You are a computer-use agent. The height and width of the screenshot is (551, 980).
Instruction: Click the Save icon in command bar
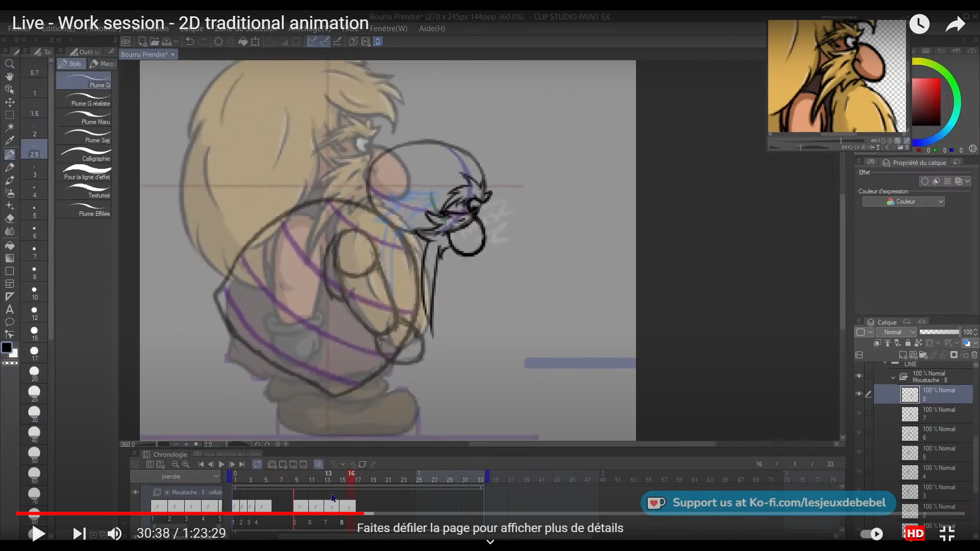click(x=166, y=41)
